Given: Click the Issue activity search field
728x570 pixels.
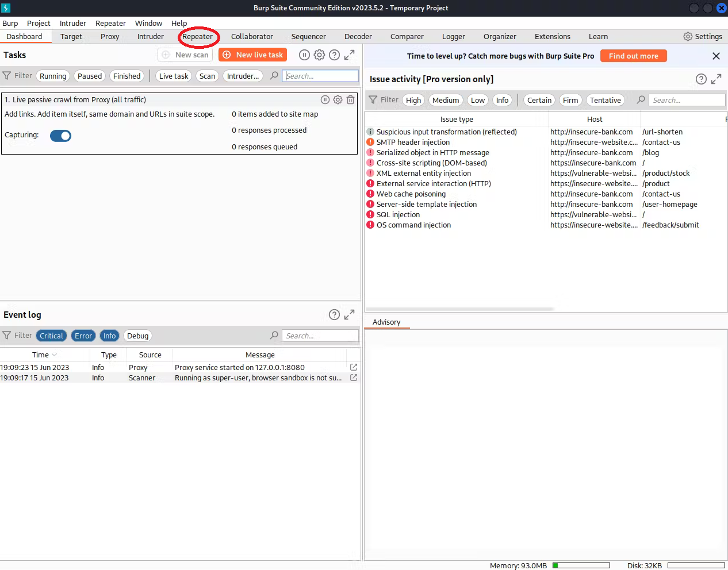Looking at the screenshot, I should coord(687,100).
